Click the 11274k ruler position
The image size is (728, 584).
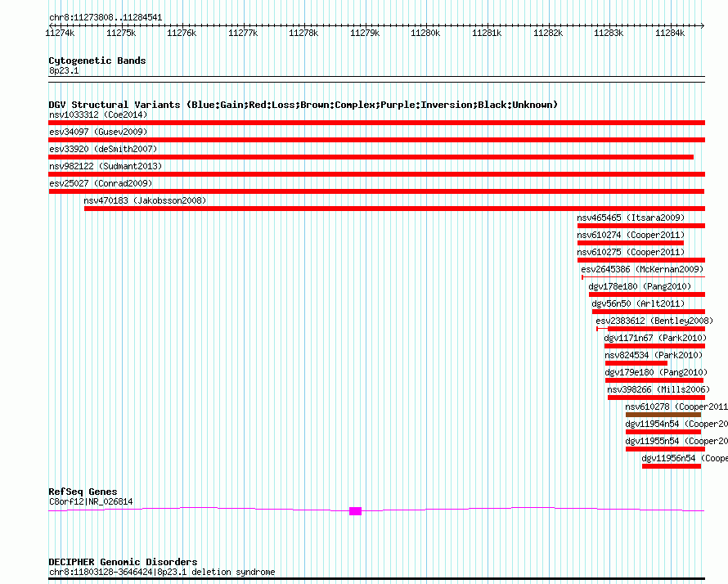tap(60, 33)
